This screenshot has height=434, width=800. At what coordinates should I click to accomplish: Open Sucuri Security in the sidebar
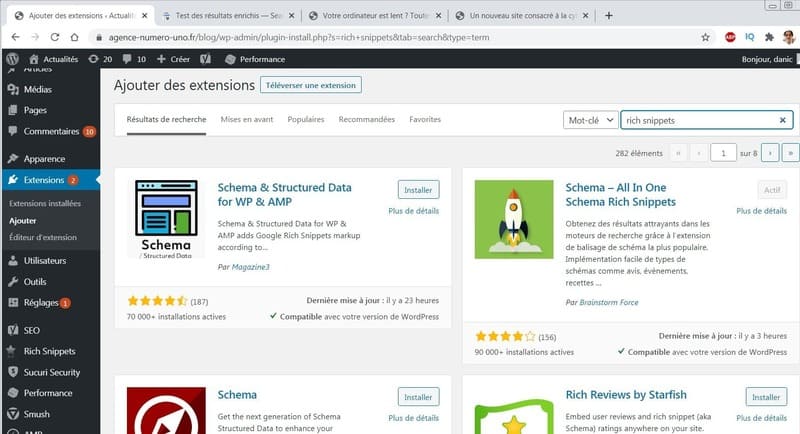(x=50, y=372)
